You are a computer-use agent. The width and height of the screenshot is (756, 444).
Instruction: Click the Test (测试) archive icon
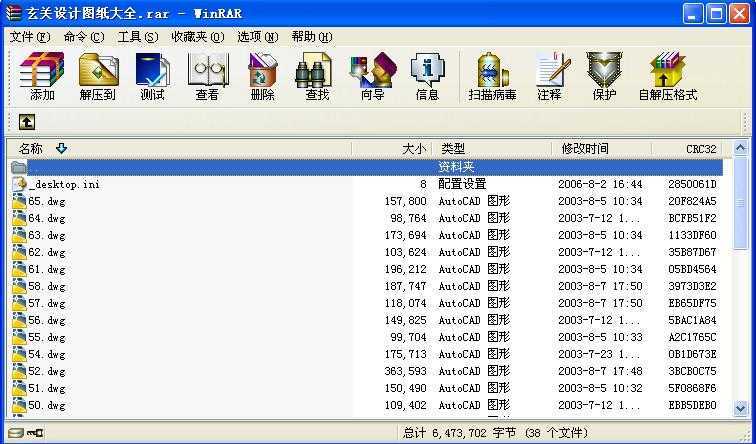tap(152, 77)
